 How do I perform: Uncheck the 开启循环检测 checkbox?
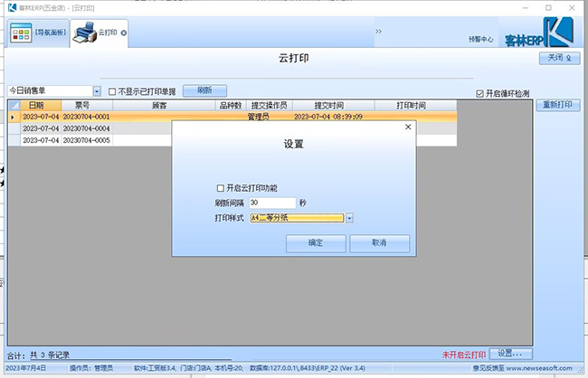(480, 93)
